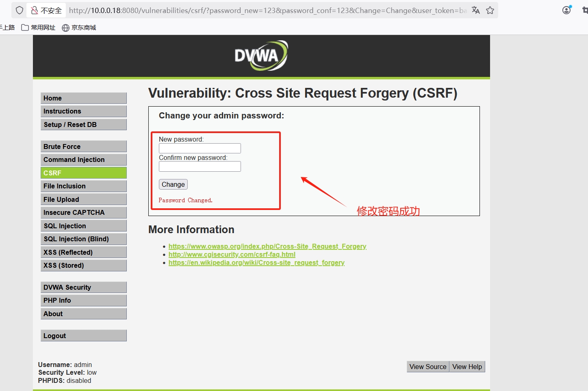Open the About page
The image size is (588, 391).
click(84, 314)
